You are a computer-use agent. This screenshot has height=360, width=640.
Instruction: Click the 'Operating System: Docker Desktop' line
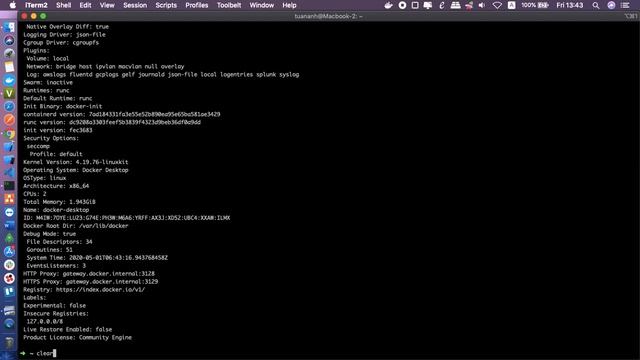coord(76,170)
